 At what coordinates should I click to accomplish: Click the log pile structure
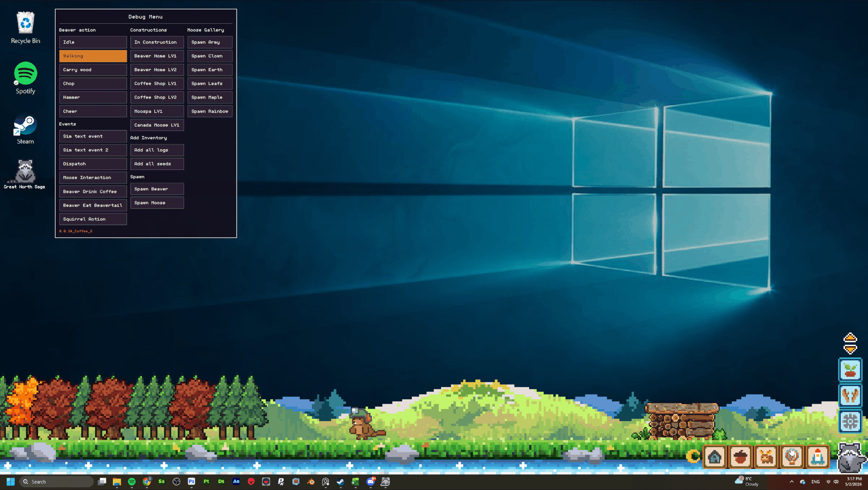(x=681, y=421)
